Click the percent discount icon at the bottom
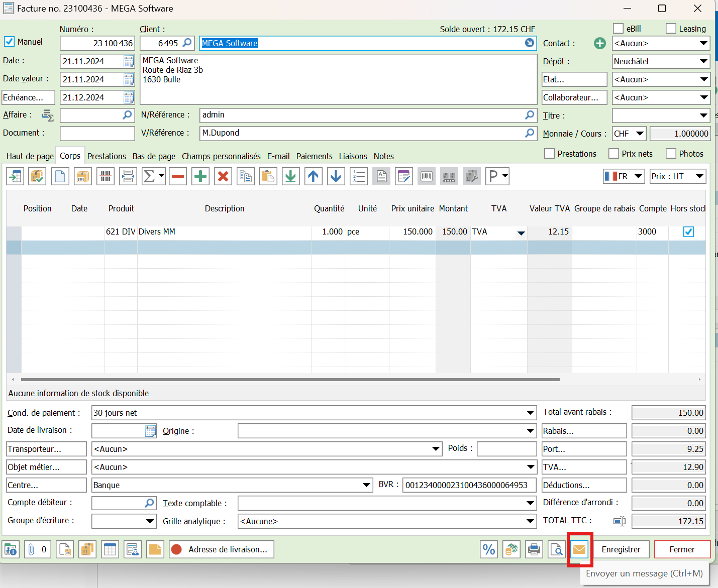The height and width of the screenshot is (588, 718). click(x=489, y=549)
